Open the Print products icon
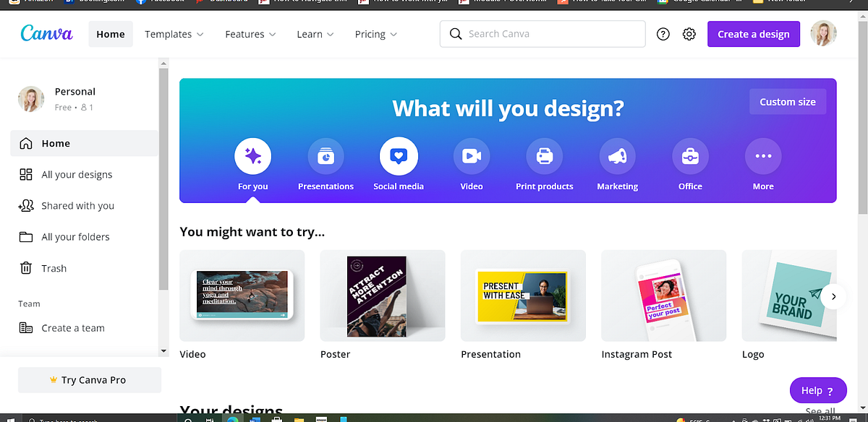Viewport: 868px width, 422px height. click(x=544, y=155)
